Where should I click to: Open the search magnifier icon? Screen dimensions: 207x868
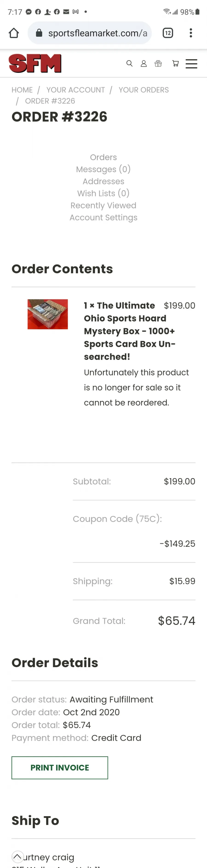click(x=129, y=63)
